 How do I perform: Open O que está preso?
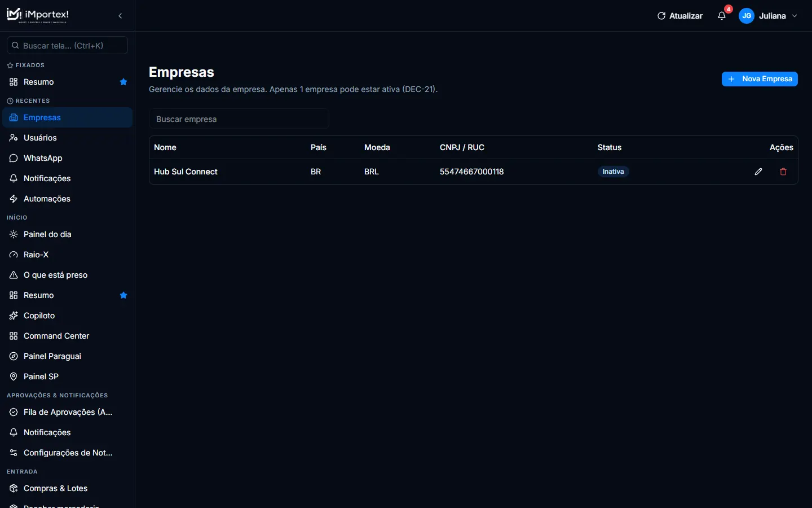(68, 275)
